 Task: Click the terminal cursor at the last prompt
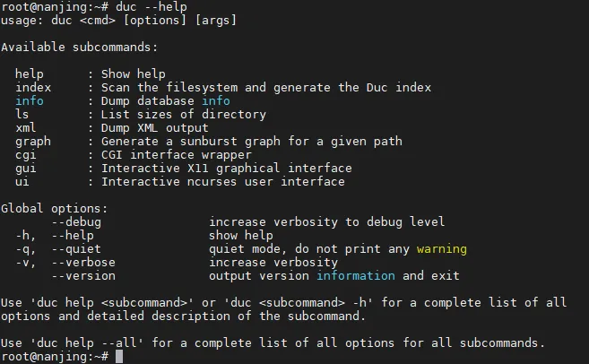(121, 357)
